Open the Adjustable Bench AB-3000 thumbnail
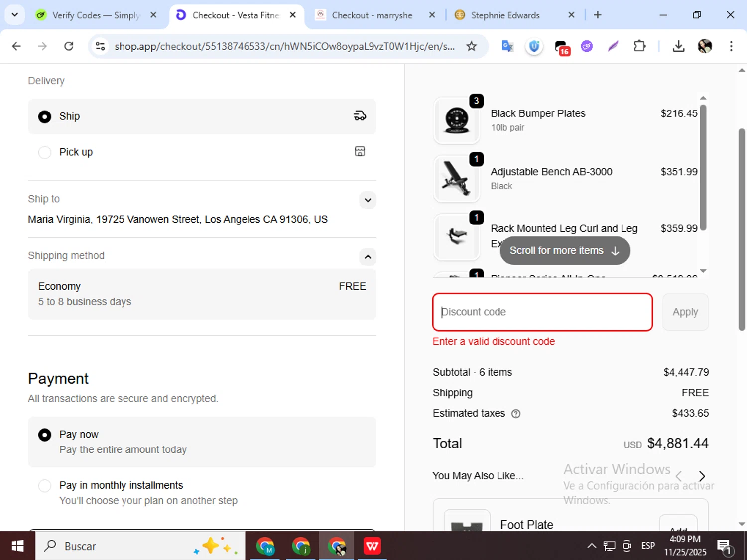This screenshot has height=560, width=747. click(457, 178)
